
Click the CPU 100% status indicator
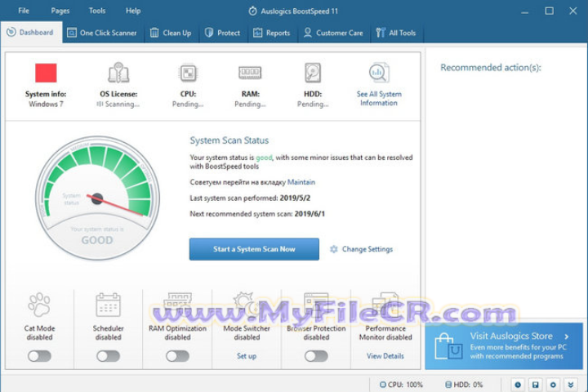coord(401,385)
